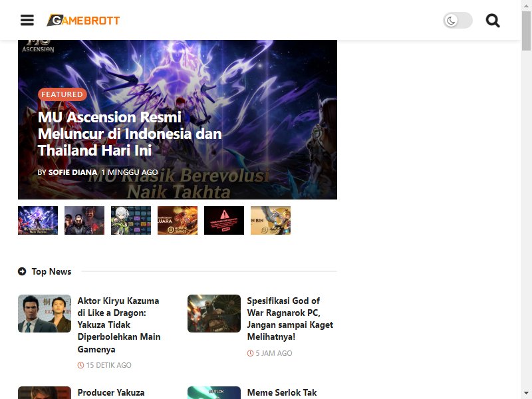
Task: Click the Top News arrow icon
Action: (x=22, y=271)
